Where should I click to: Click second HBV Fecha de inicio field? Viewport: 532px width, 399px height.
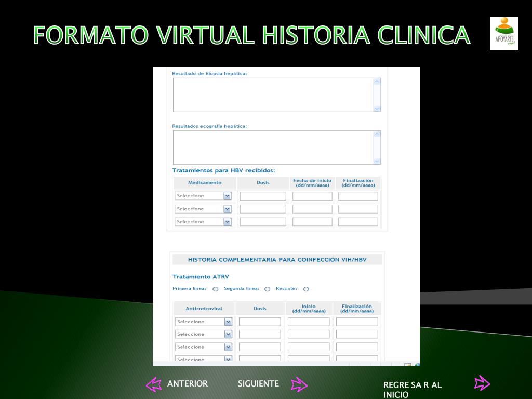[312, 209]
